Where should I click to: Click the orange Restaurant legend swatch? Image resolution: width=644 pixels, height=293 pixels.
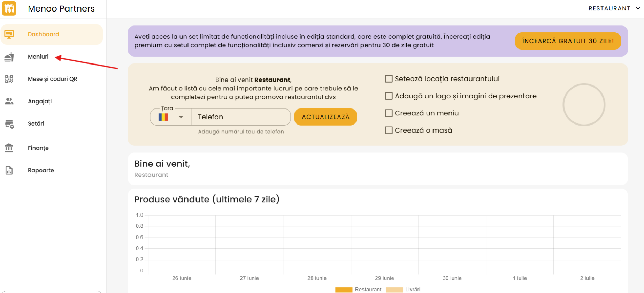click(x=344, y=290)
